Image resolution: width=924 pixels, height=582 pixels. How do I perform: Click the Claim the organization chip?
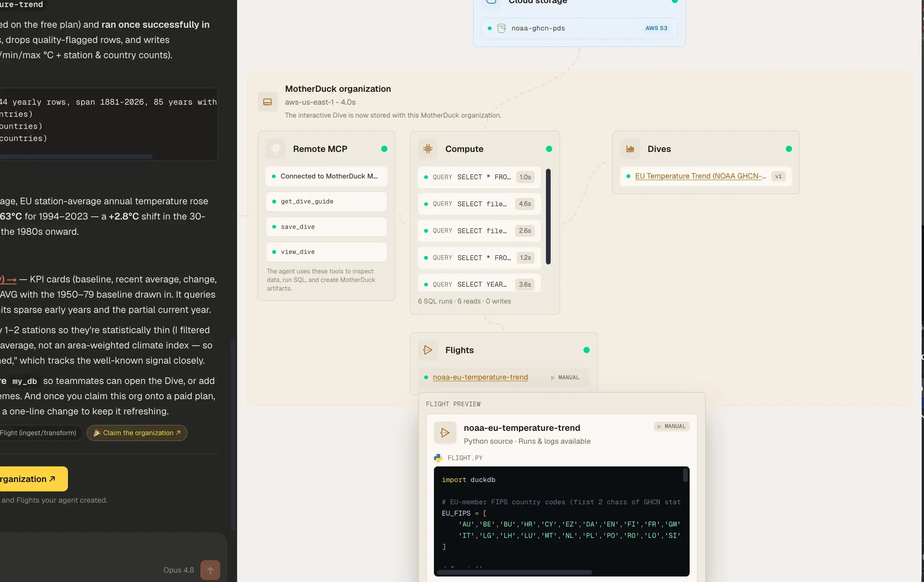tap(137, 433)
